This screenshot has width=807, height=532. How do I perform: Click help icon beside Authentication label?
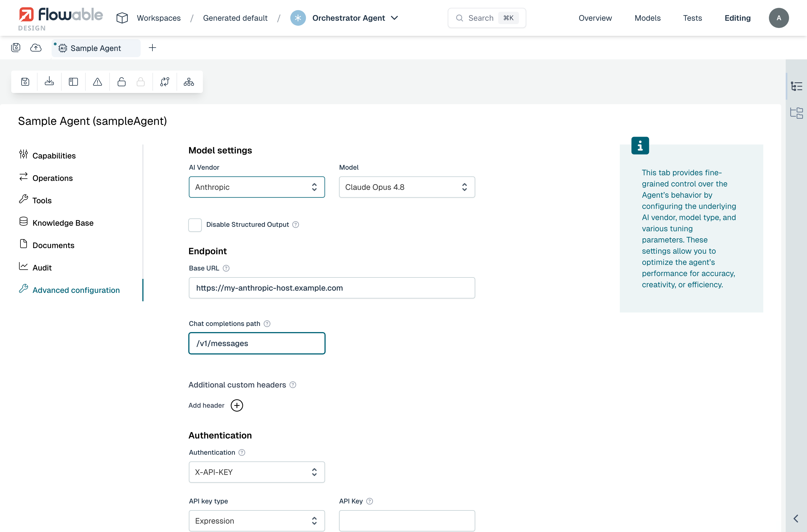(242, 452)
